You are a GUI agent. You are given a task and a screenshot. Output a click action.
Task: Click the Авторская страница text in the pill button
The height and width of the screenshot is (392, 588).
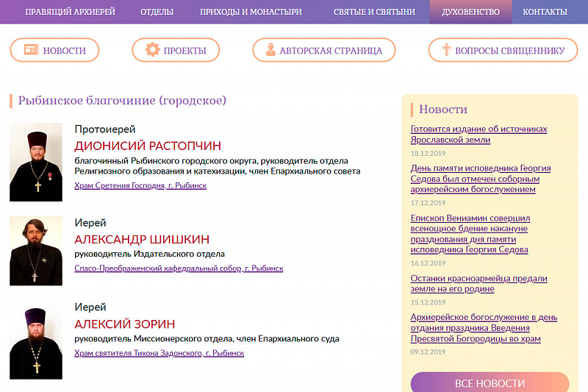point(331,51)
